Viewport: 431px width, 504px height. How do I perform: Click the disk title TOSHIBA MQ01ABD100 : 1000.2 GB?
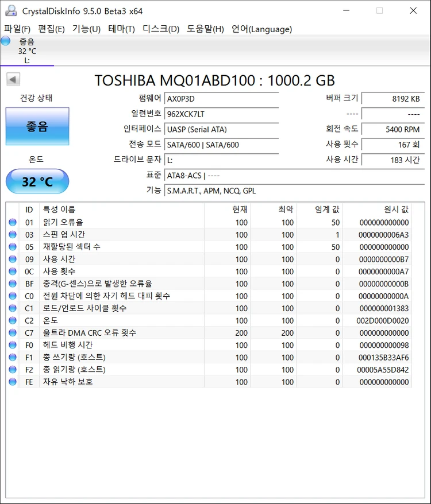pos(215,80)
